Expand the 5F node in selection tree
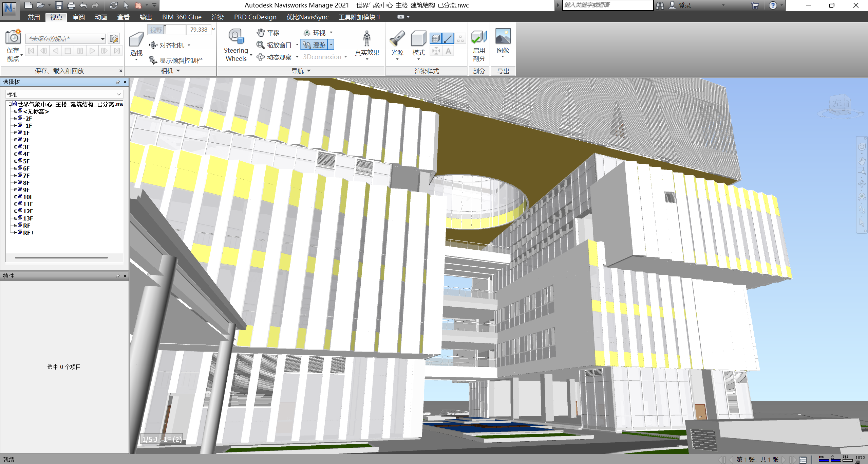868x464 pixels. click(x=16, y=161)
